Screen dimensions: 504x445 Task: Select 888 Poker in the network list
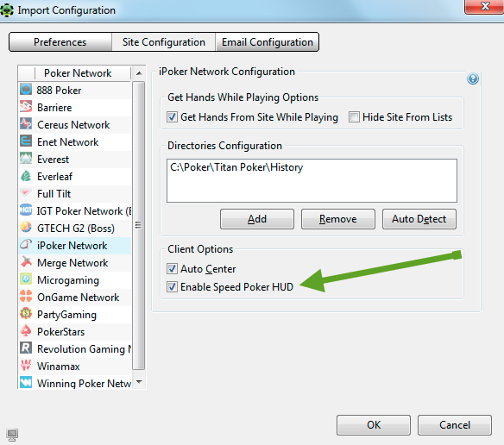click(75, 91)
